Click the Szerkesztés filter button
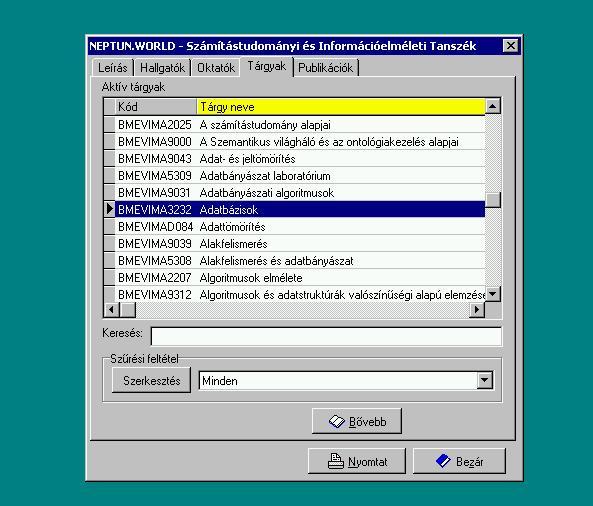The width and height of the screenshot is (593, 506). point(151,380)
